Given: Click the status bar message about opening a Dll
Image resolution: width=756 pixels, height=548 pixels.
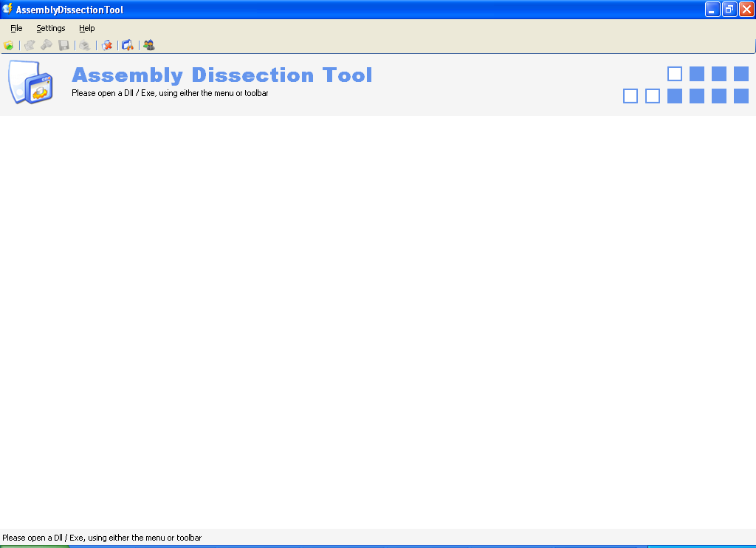Looking at the screenshot, I should 102,538.
